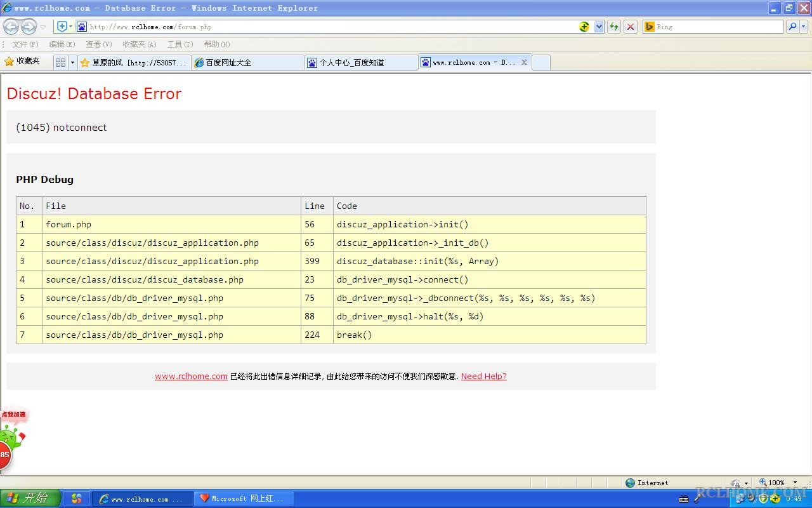Click the db_driver_mysql->connect() code cell

tap(489, 279)
